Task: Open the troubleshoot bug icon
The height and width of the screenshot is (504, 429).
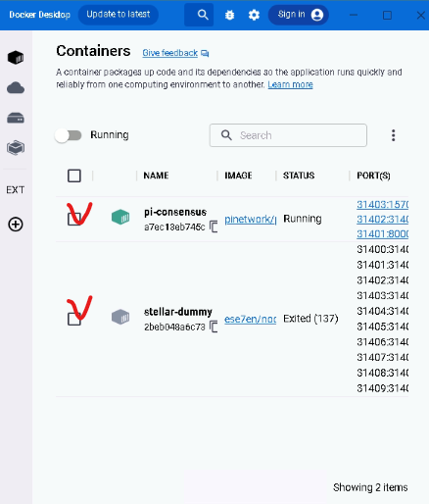Action: pos(229,15)
